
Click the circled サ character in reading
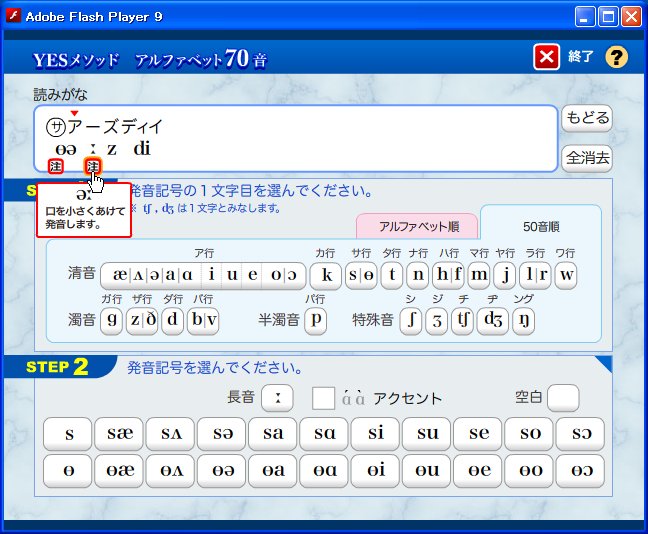(x=56, y=127)
